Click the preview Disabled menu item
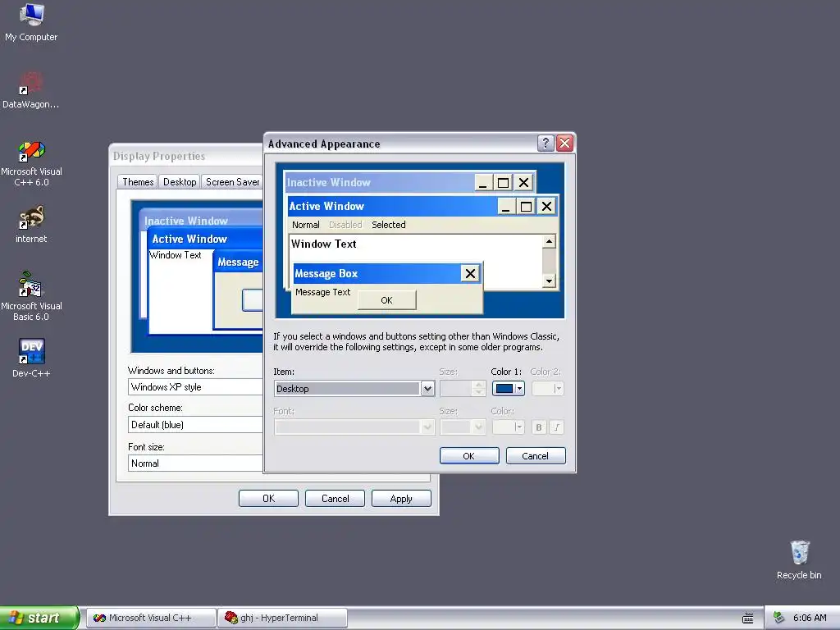The height and width of the screenshot is (630, 840). [x=345, y=225]
